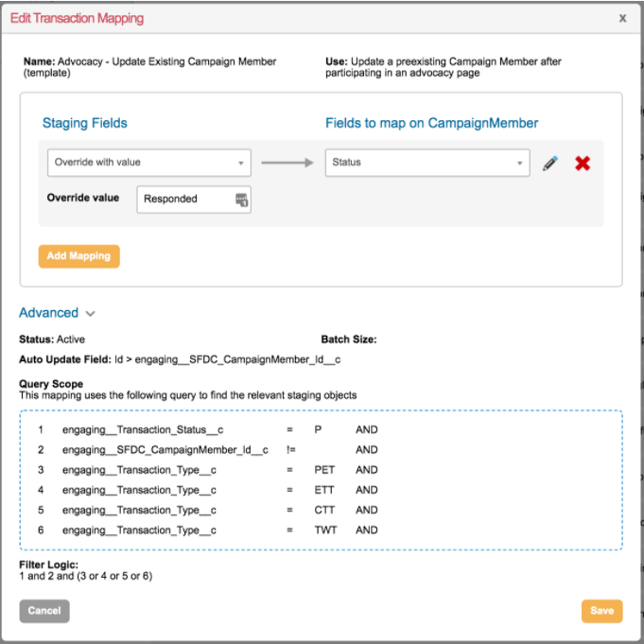Delete the mapping with the red X icon
The width and height of the screenshot is (644, 644).
[x=583, y=163]
